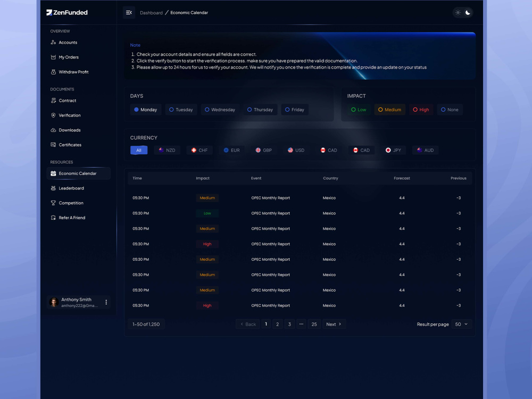This screenshot has height=399, width=532.
Task: Filter by JPY currency flag
Action: pos(394,151)
